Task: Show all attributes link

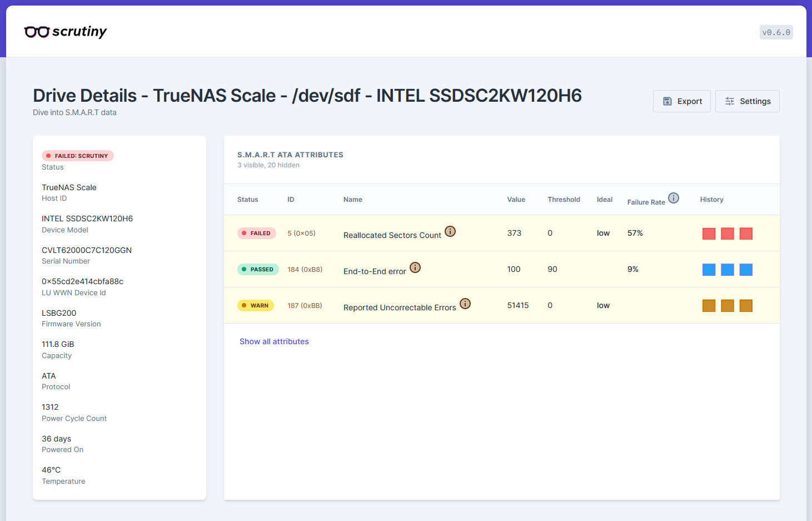Action: coord(274,341)
